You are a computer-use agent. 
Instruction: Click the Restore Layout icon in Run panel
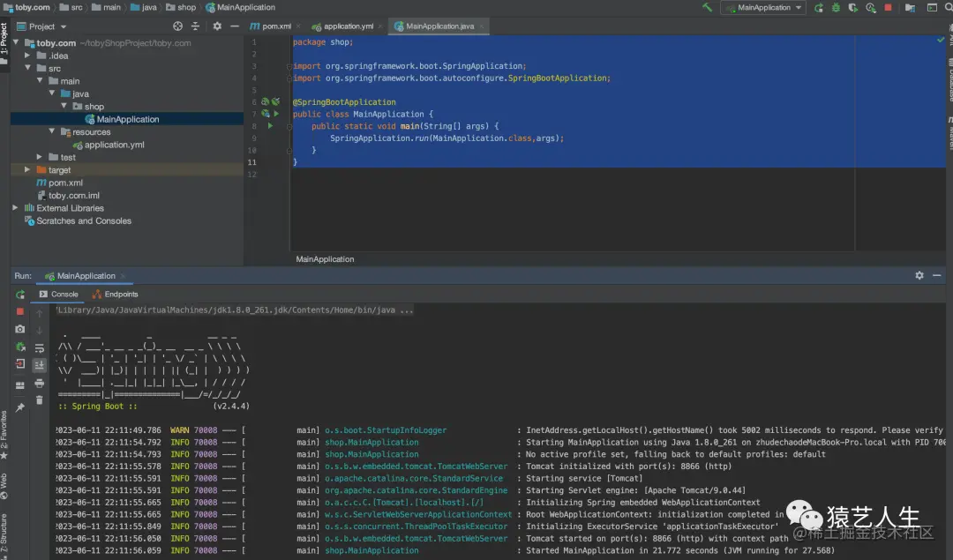20,385
